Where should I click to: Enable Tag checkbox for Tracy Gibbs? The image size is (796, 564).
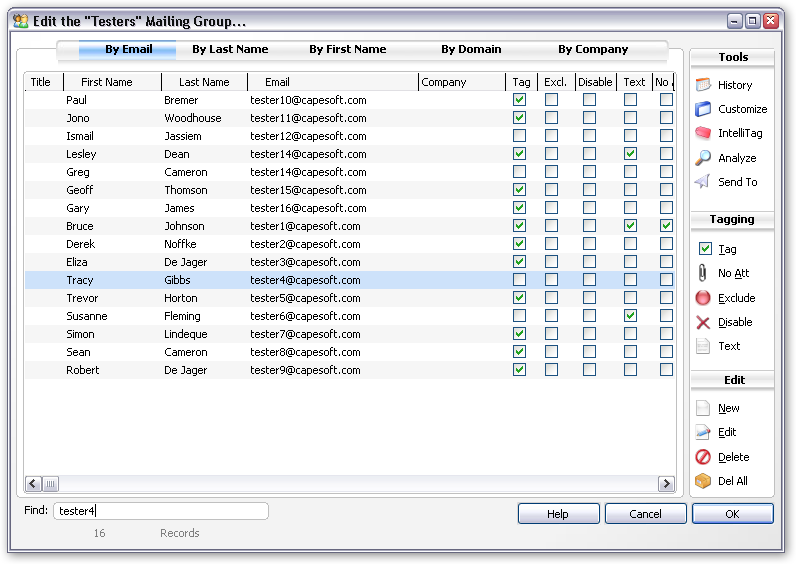pyautogui.click(x=519, y=280)
